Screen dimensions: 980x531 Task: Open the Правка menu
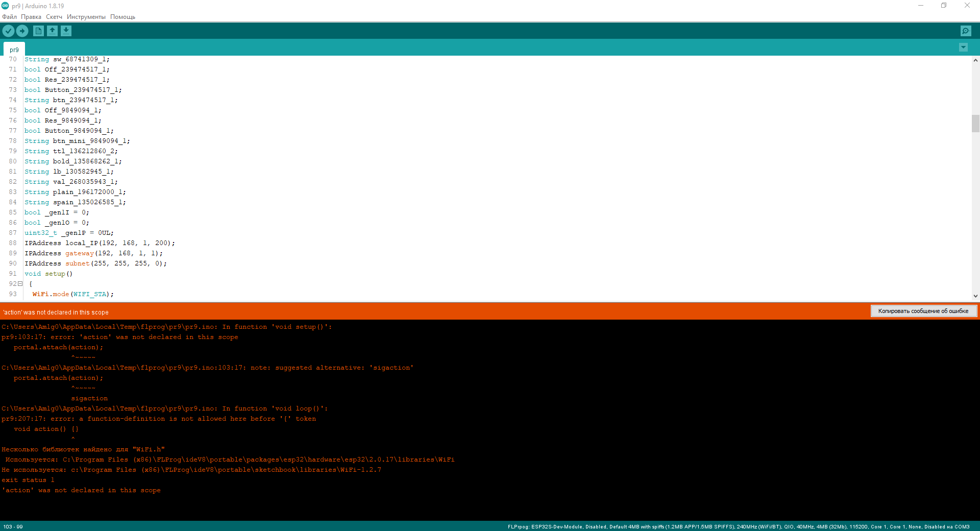coord(31,17)
